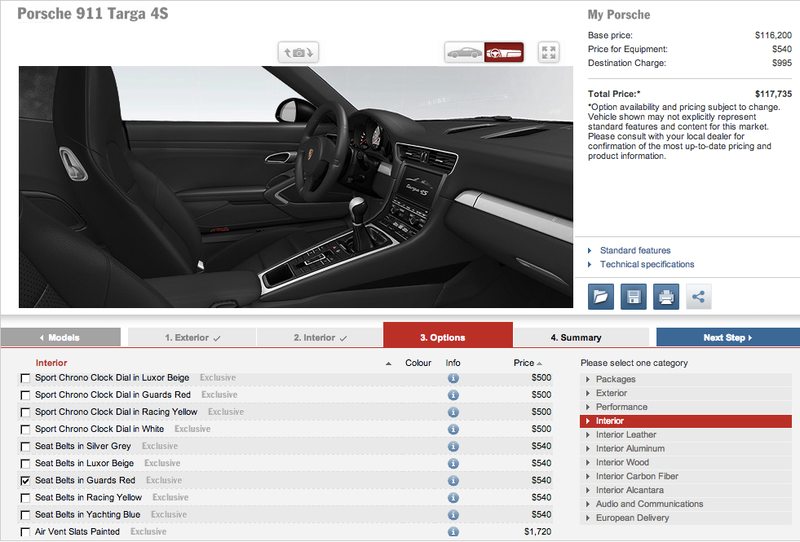Expand the Interior Leather category

pyautogui.click(x=686, y=435)
